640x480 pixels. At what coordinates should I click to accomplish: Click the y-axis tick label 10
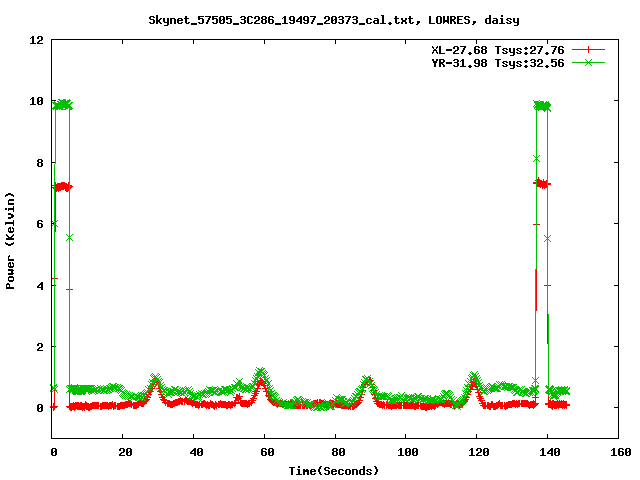36,101
